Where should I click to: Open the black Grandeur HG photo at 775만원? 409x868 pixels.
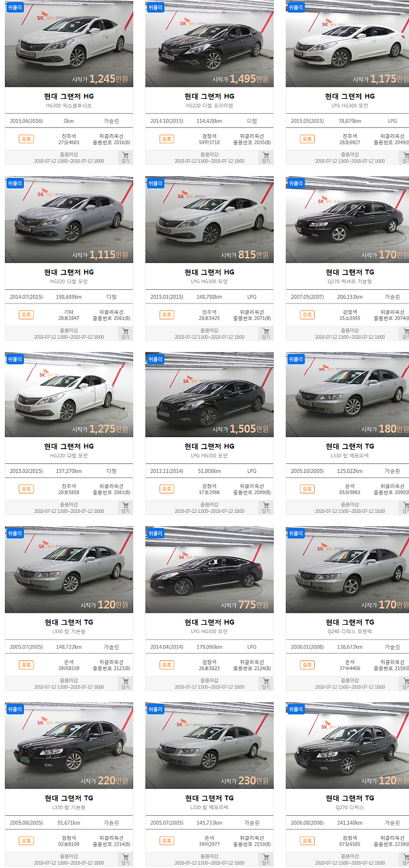point(209,570)
